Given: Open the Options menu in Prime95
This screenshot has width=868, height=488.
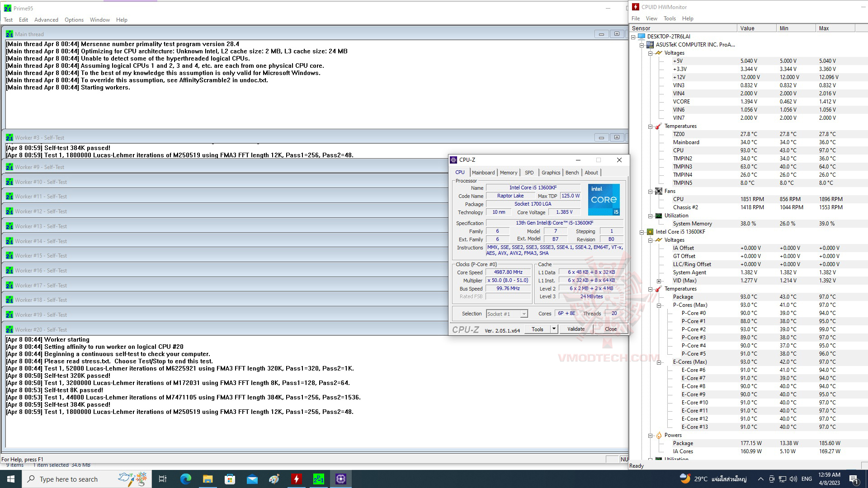Looking at the screenshot, I should pos(74,20).
